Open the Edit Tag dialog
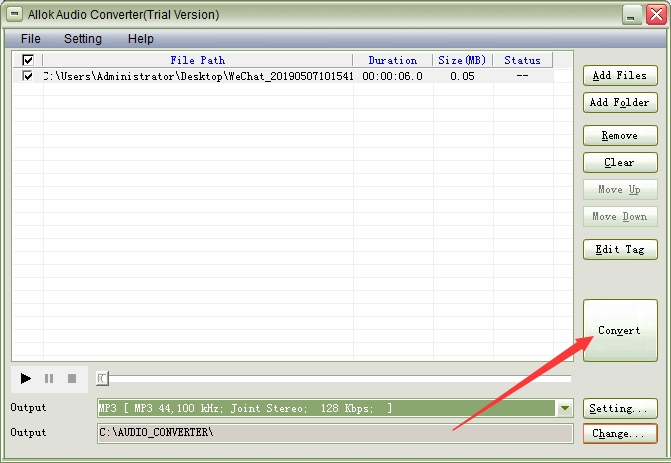This screenshot has height=463, width=671. (x=620, y=249)
